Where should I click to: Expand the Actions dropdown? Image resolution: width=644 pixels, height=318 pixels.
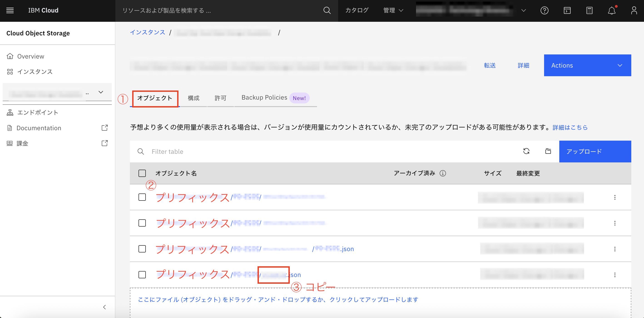click(587, 65)
